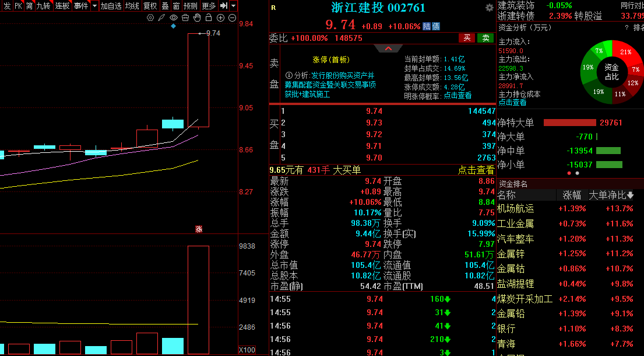Image resolution: width=644 pixels, height=356 pixels.
Task: Open 金属锌 sector row
Action: [570, 254]
